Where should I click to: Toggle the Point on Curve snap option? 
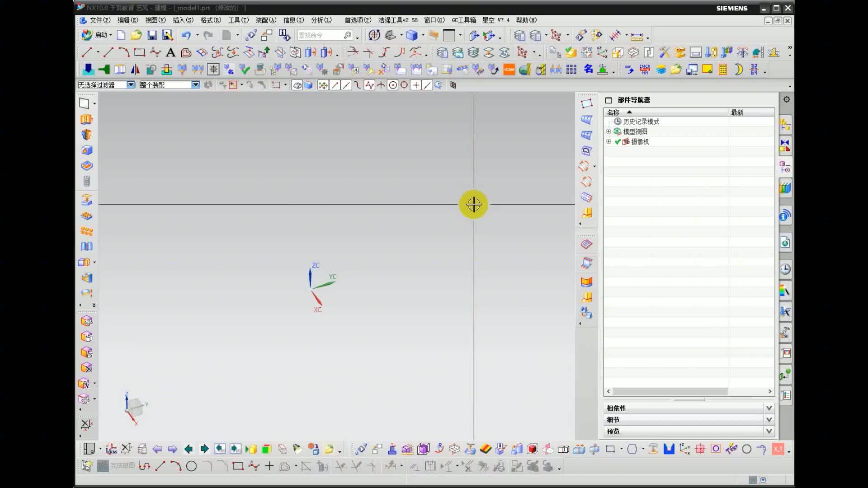coord(427,85)
